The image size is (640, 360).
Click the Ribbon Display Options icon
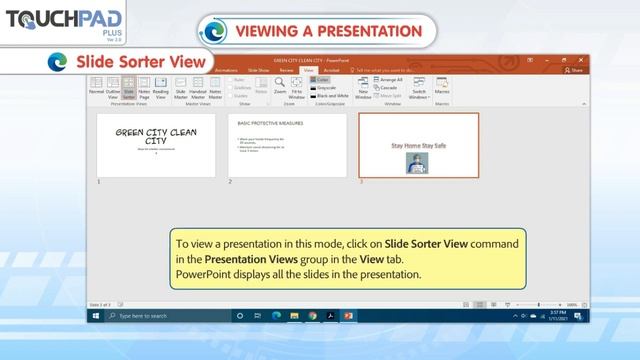coord(530,60)
